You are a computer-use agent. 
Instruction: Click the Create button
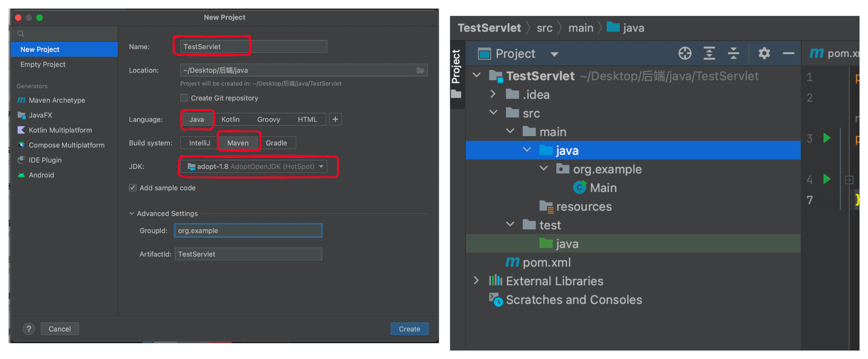tap(409, 329)
